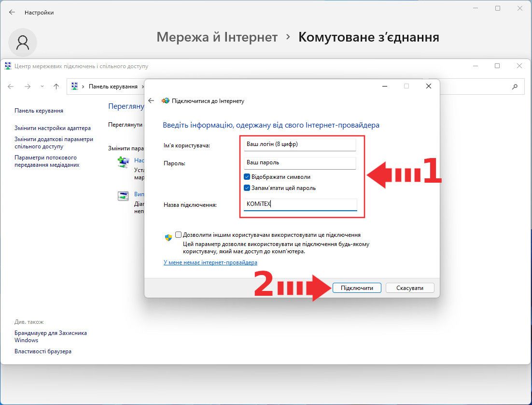Open Параметри потокового передавання медіаданих

(x=47, y=161)
